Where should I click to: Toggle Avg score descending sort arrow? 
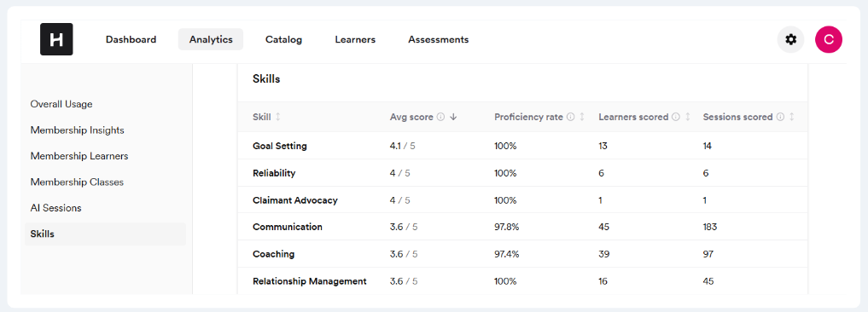pyautogui.click(x=453, y=118)
